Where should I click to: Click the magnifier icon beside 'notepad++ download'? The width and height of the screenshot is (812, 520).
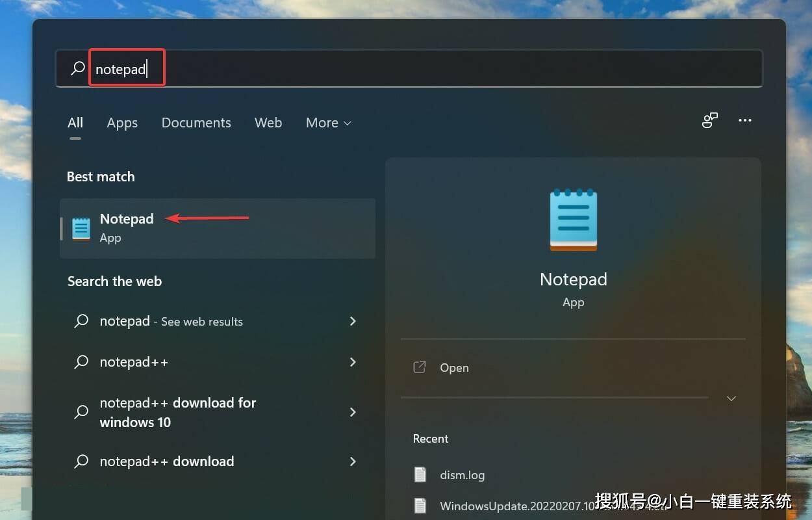click(81, 461)
